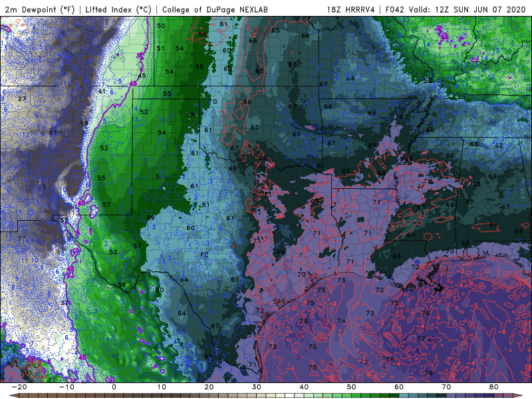Click the '18Z HRRRV4' model run label
Image resolution: width=532 pixels, height=399 pixels.
[350, 9]
